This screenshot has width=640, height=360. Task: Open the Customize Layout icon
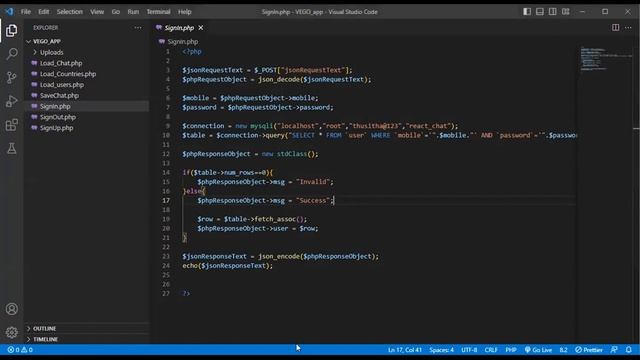click(x=565, y=11)
